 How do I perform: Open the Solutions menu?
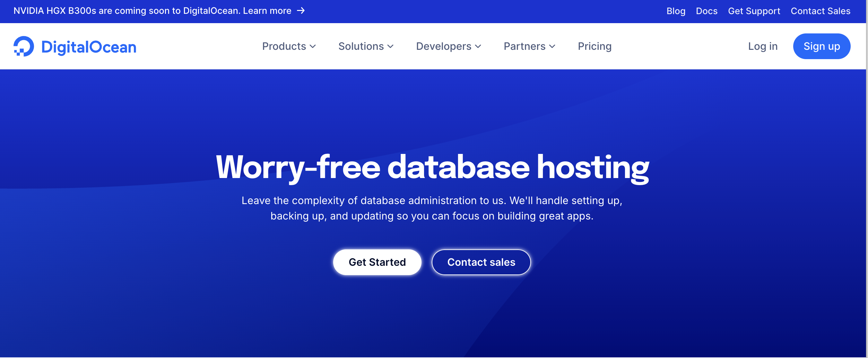click(x=361, y=46)
